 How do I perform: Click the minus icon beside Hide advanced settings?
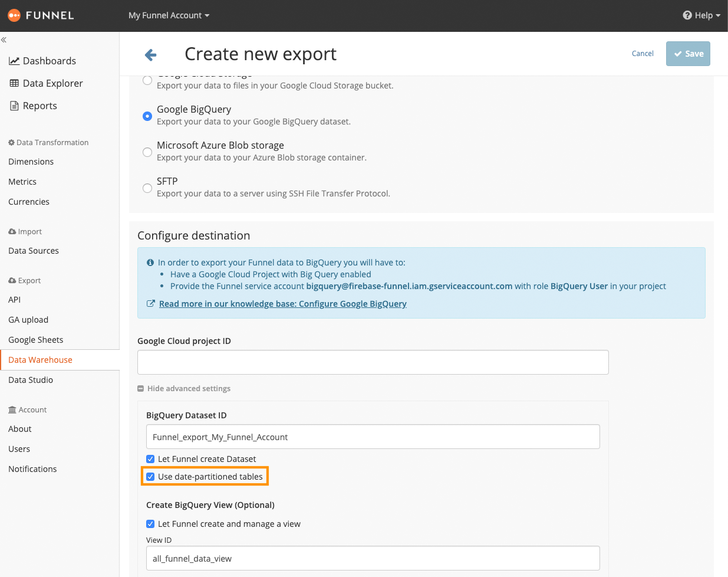pyautogui.click(x=140, y=389)
